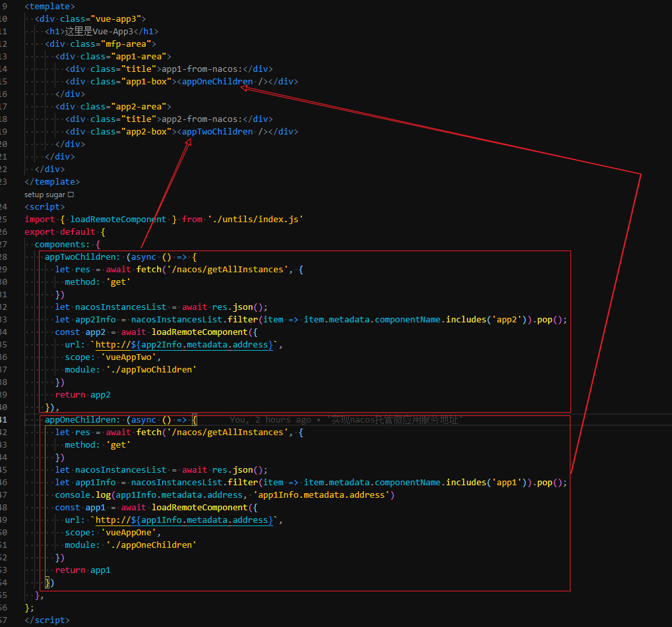Select the 'vueAppOne' scope string
Viewport: 672px width, 627px height.
(129, 533)
